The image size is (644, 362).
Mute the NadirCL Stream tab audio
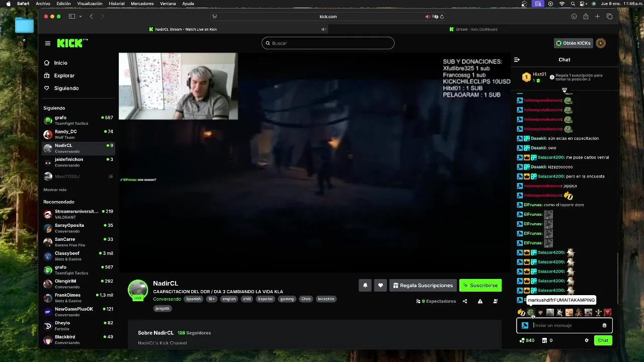pos(324,29)
